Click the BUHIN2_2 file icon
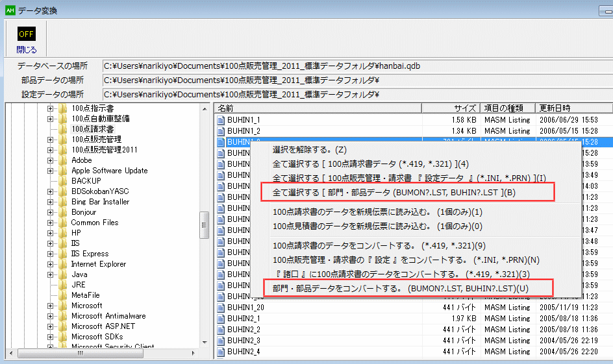 tap(221, 329)
